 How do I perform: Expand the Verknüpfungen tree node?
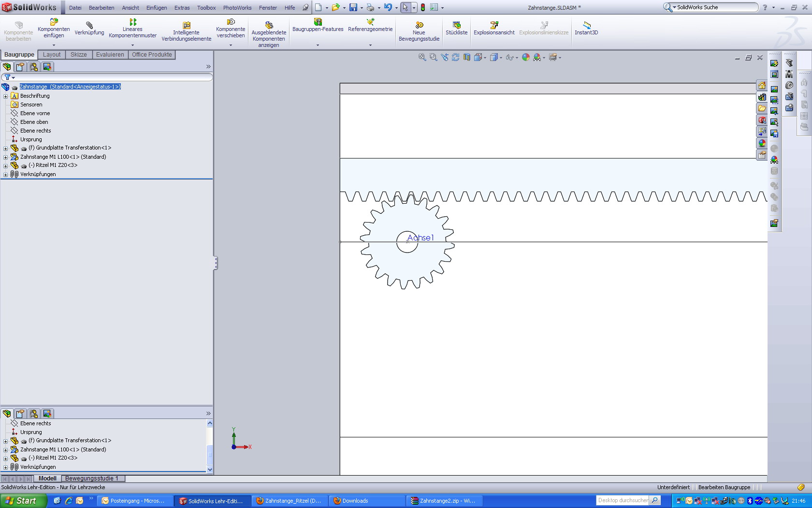click(6, 174)
